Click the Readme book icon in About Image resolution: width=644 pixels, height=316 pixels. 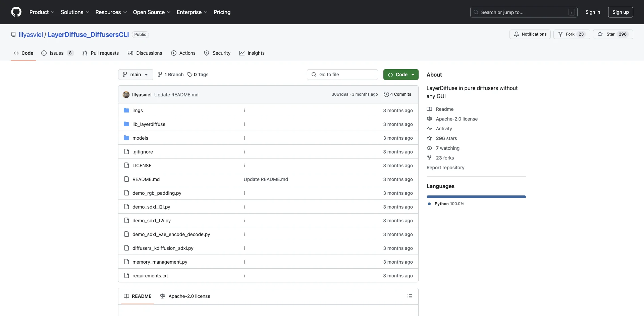click(x=429, y=109)
